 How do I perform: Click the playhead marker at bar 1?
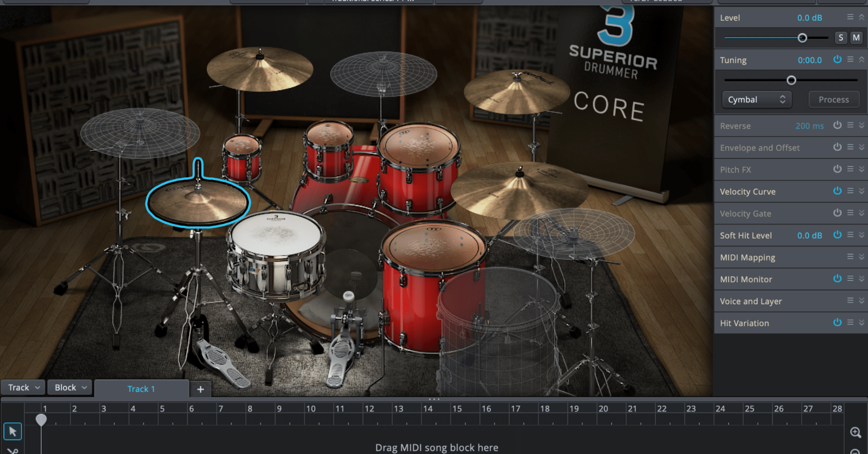tap(41, 420)
